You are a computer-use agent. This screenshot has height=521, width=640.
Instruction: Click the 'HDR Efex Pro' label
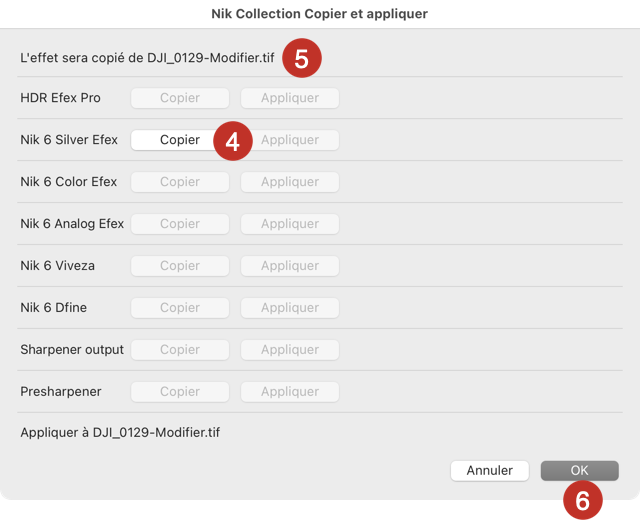60,98
